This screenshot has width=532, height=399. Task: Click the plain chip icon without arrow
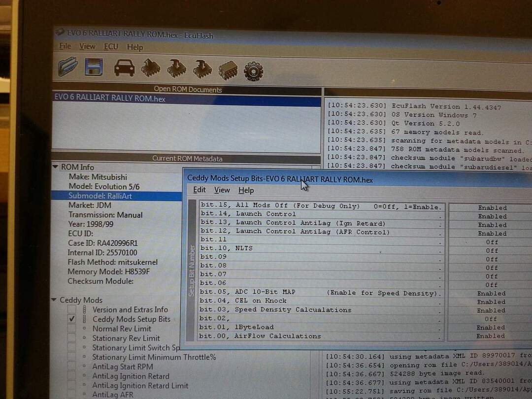pos(228,69)
